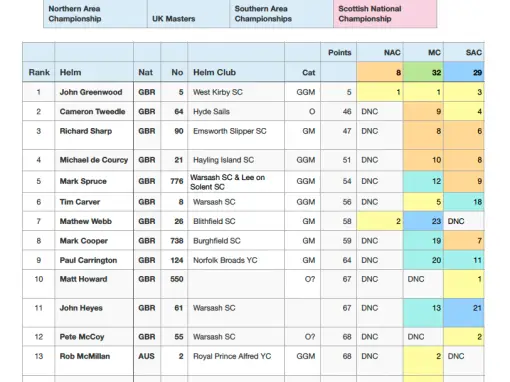Select the Southern Area Championships legend cell
Screen dimensions: 510x382
[281, 14]
